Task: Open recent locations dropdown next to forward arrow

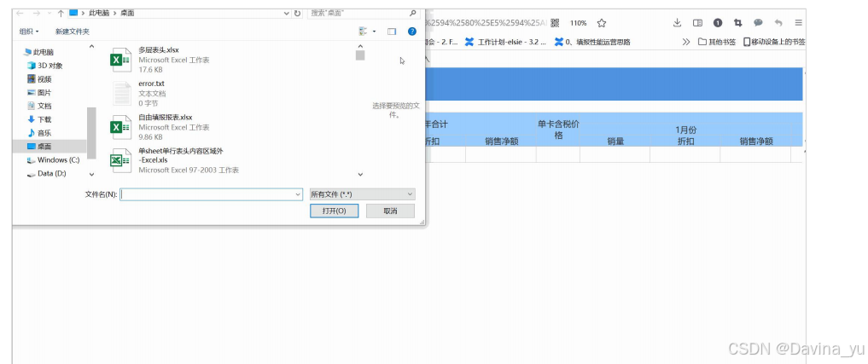Action: tap(49, 13)
